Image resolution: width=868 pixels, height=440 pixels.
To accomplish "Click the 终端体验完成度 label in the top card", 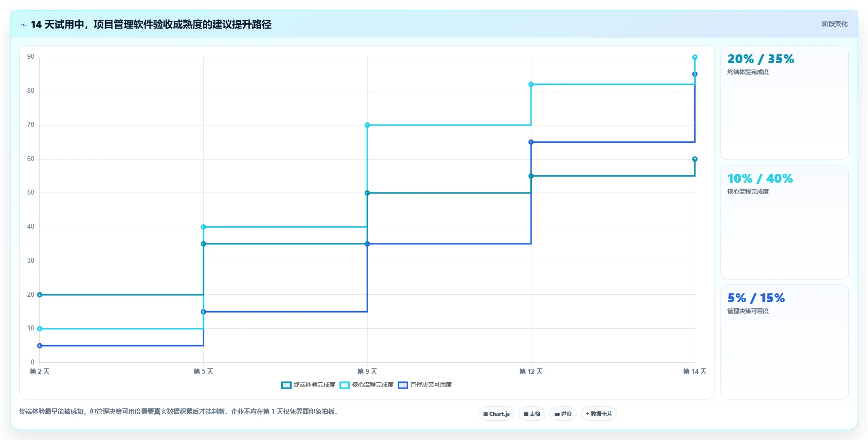I will click(x=748, y=72).
